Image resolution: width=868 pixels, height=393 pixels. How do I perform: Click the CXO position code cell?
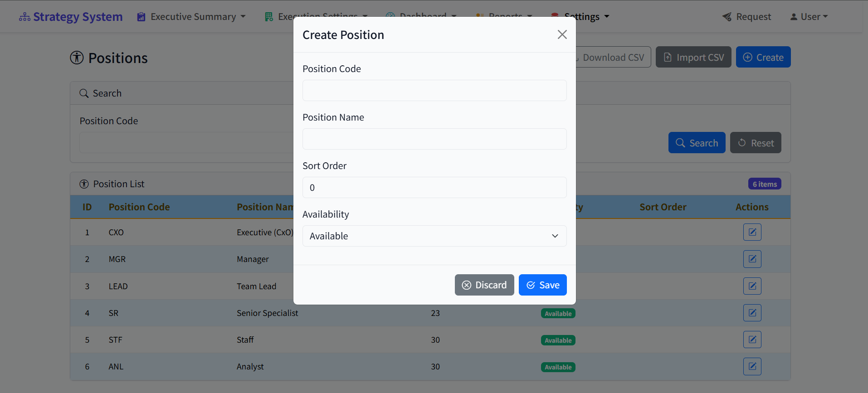[x=116, y=233]
